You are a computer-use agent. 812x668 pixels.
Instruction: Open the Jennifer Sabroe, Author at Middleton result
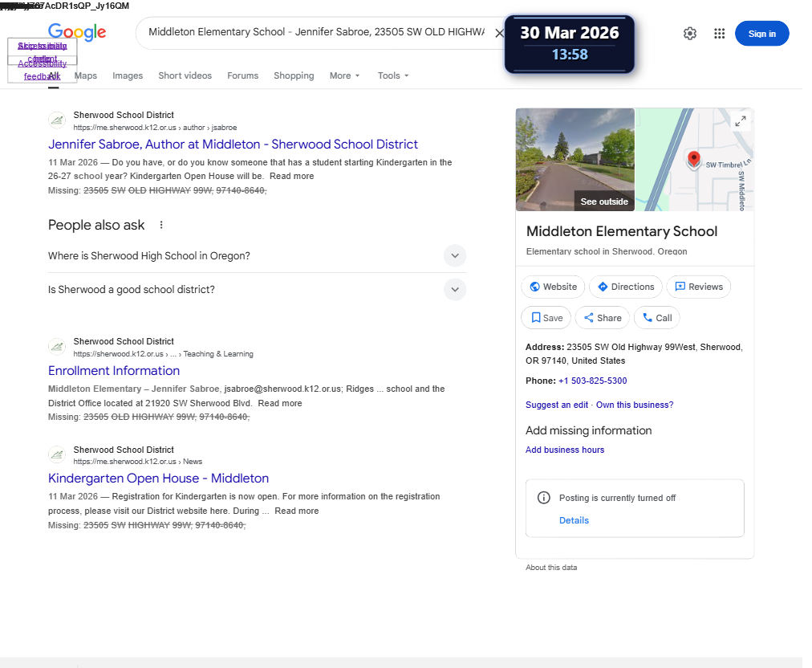[x=233, y=144]
